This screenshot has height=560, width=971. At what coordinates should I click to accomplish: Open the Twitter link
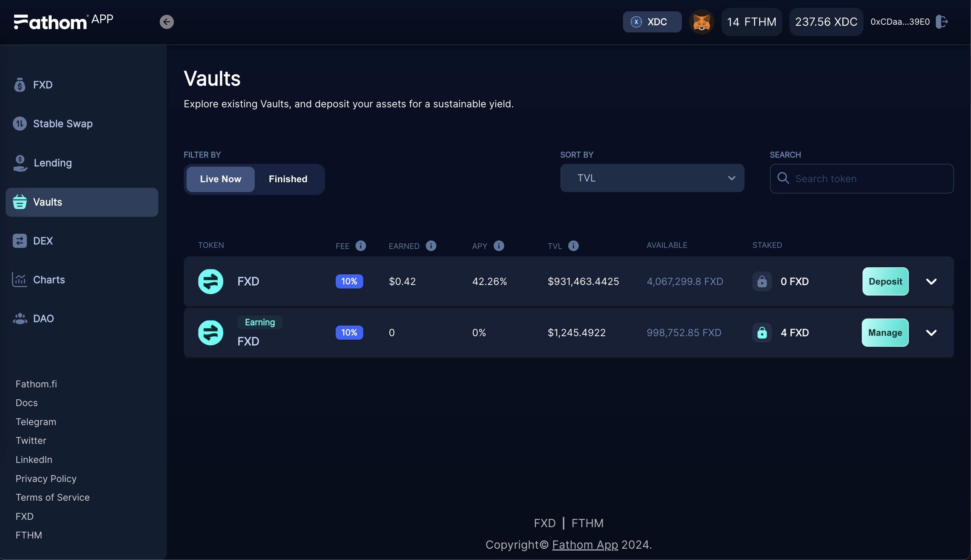pos(31,440)
